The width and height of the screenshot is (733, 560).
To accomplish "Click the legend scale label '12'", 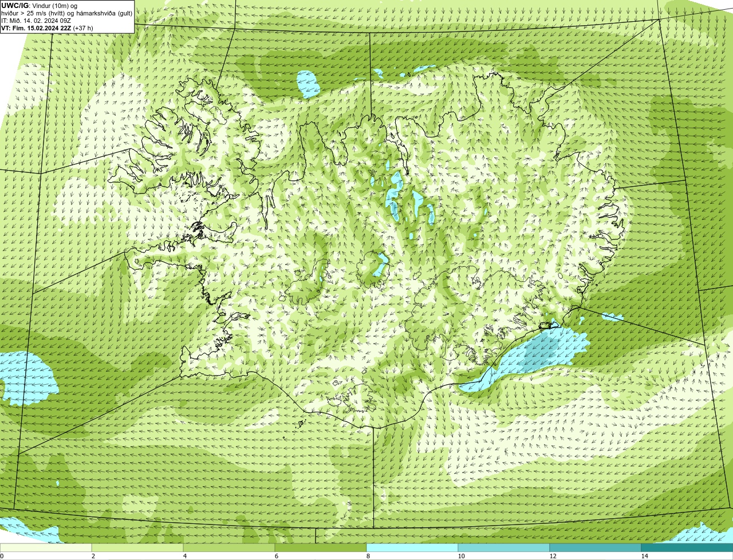I will pyautogui.click(x=553, y=556).
